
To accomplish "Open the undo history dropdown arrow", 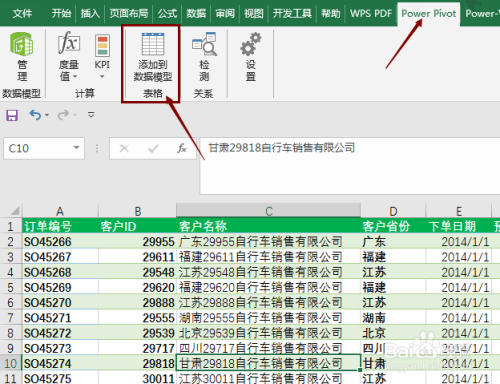I will [47, 115].
